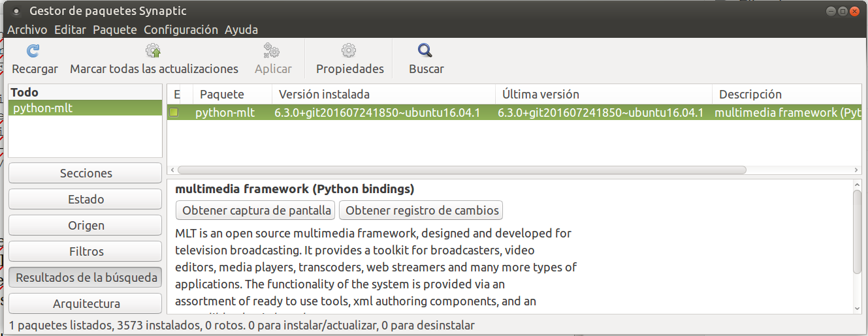Sort by Última versión column header
The height and width of the screenshot is (336, 868).
click(x=603, y=95)
